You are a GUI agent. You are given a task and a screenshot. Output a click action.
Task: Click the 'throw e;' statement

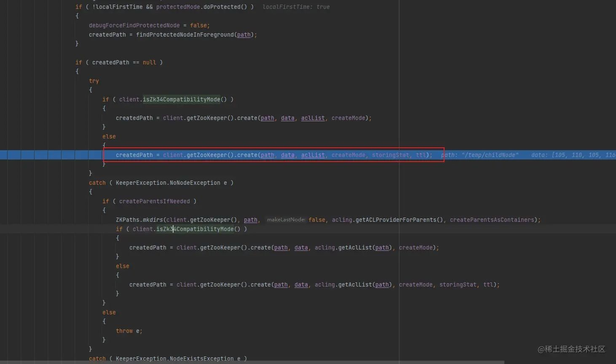point(129,331)
